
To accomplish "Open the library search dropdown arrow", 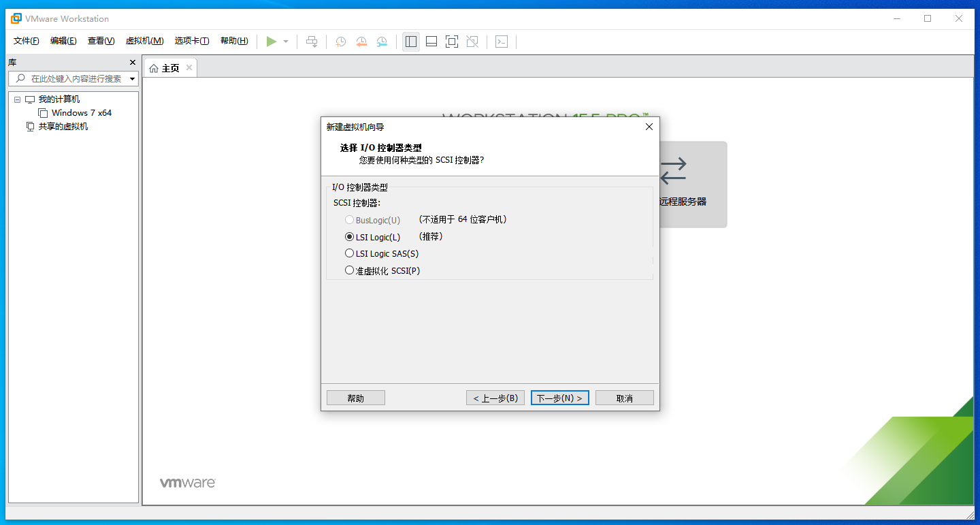I will coord(133,79).
